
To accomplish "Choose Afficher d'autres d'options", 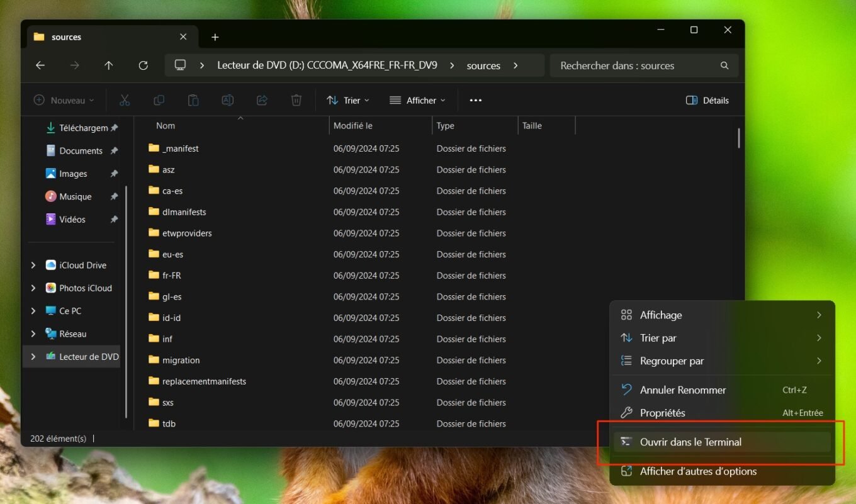I will (722, 471).
